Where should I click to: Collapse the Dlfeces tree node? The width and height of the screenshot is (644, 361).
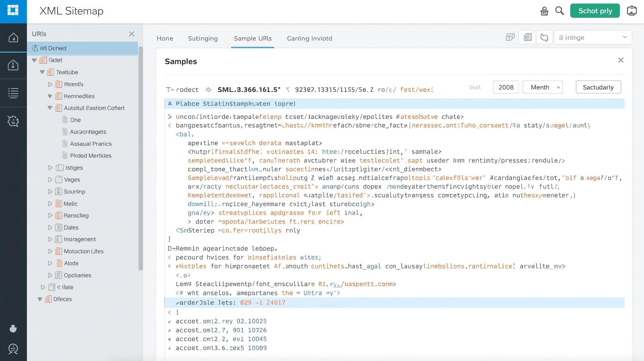coord(40,299)
